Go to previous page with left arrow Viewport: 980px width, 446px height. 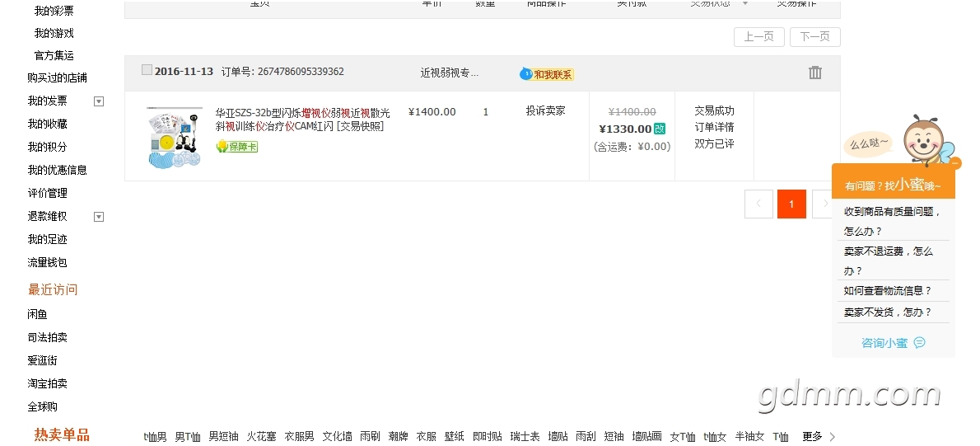[x=758, y=204]
